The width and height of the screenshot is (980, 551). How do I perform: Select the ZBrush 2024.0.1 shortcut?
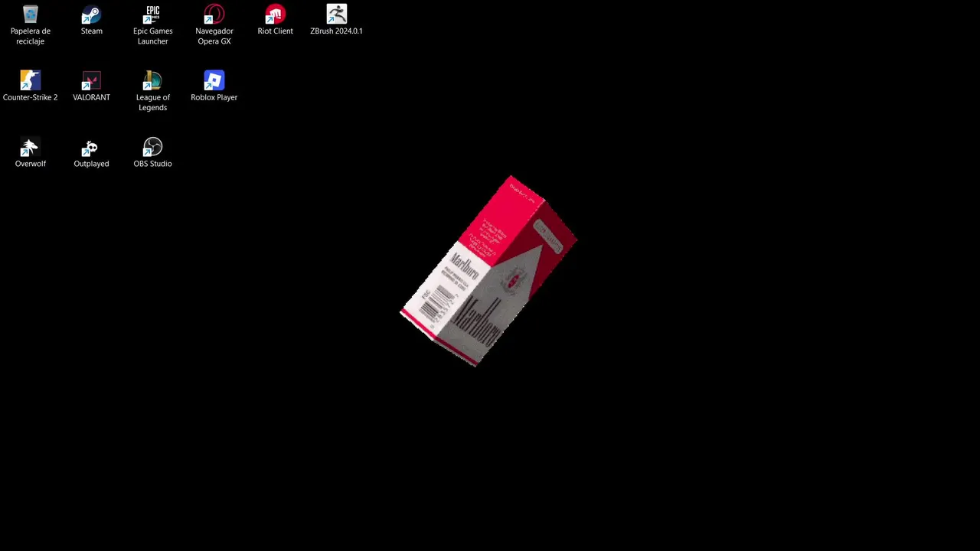336,20
